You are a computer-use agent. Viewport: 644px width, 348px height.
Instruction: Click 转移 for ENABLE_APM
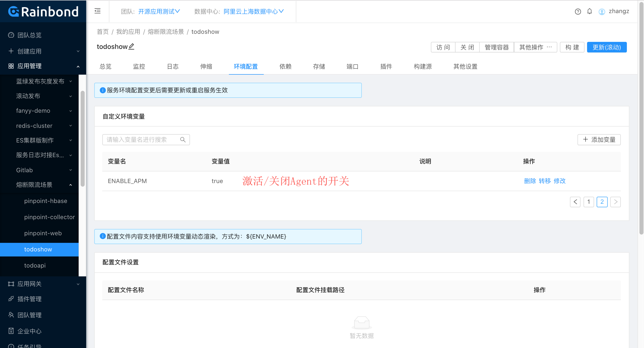(x=545, y=181)
